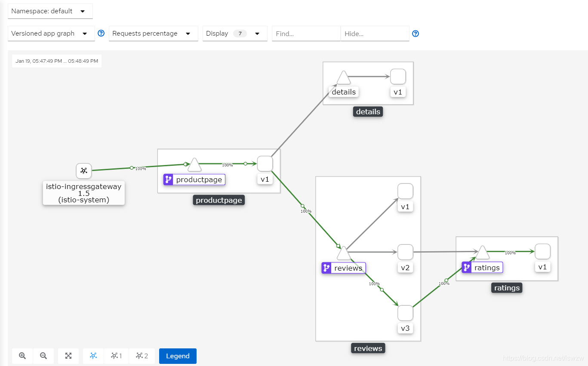Click the reviews app box label
This screenshot has height=366, width=588.
368,348
